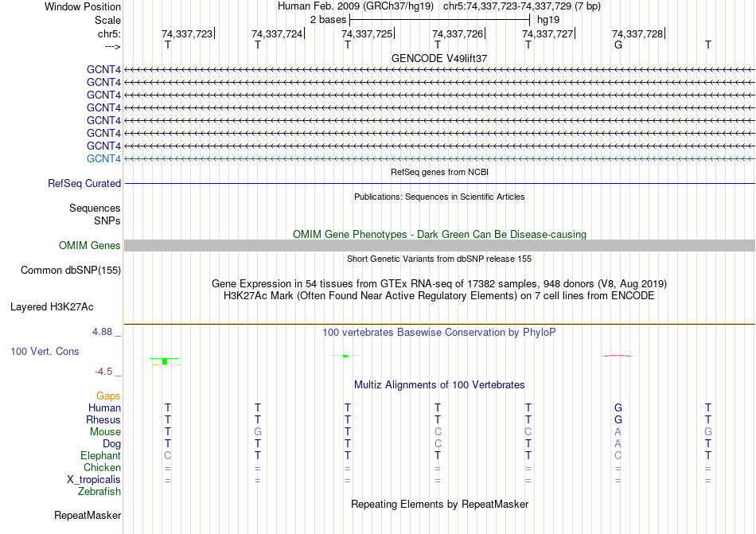Viewport: 756px width, 534px height.
Task: Click the GTEx Gene Expression track title
Action: tap(439, 283)
